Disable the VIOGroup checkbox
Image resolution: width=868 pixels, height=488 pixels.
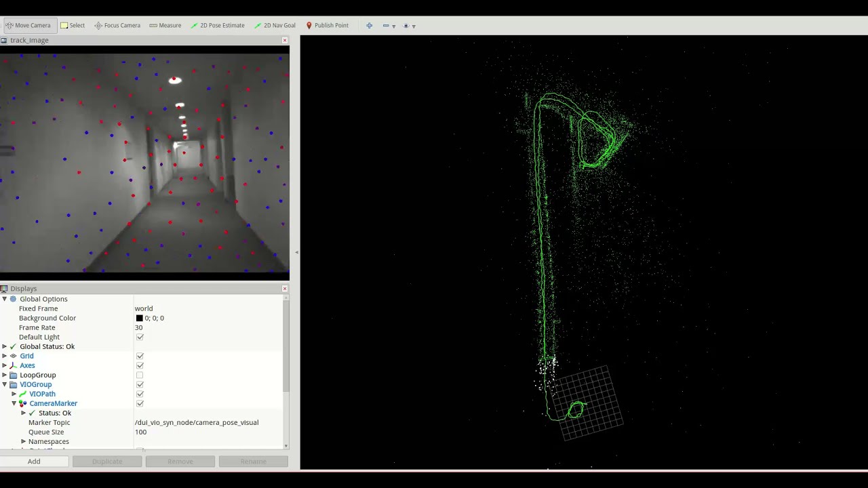[140, 384]
